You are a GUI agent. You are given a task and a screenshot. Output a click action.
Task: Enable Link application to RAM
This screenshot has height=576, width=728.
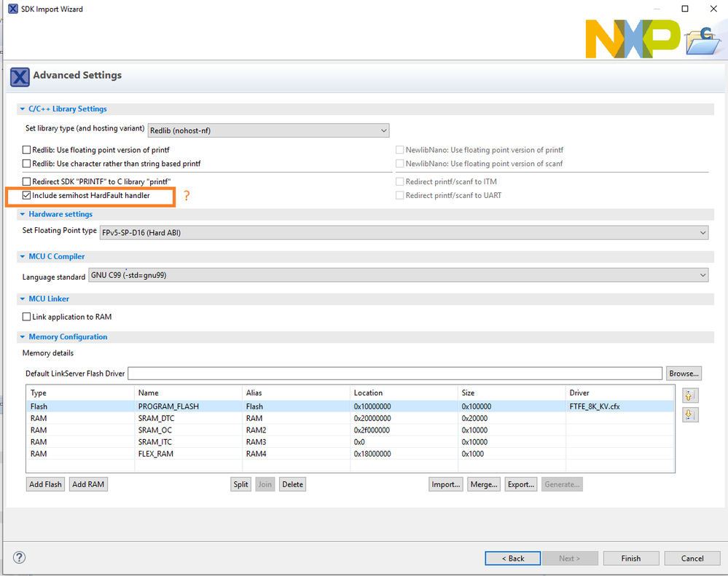click(x=26, y=317)
